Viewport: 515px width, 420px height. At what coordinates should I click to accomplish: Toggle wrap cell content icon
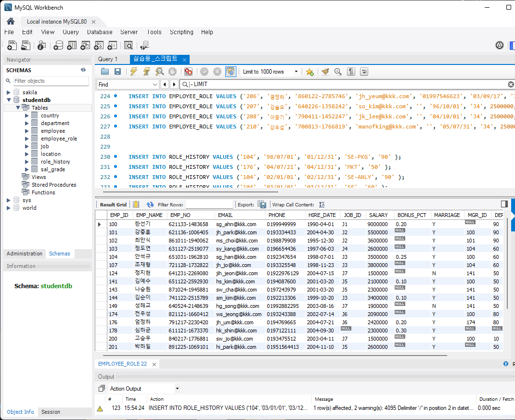[x=322, y=204]
